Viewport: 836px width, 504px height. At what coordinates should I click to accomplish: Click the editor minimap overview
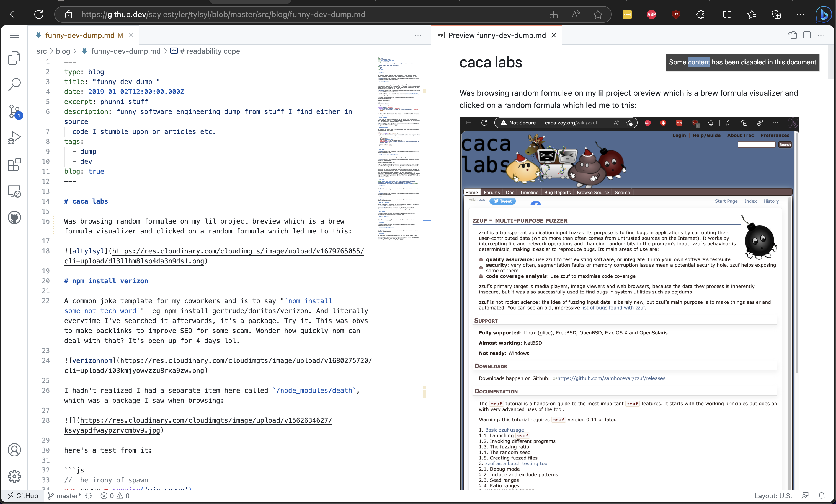click(x=399, y=149)
